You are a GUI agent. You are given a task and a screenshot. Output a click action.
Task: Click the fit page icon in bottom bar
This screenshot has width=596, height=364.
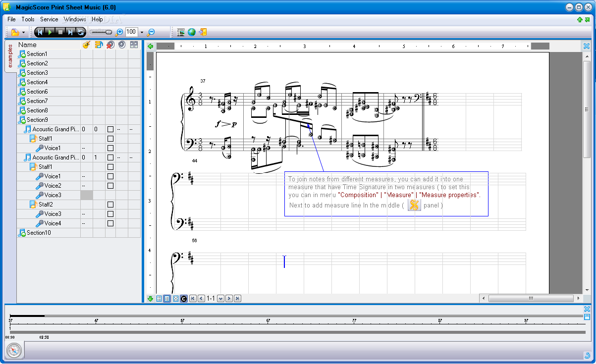(x=175, y=299)
